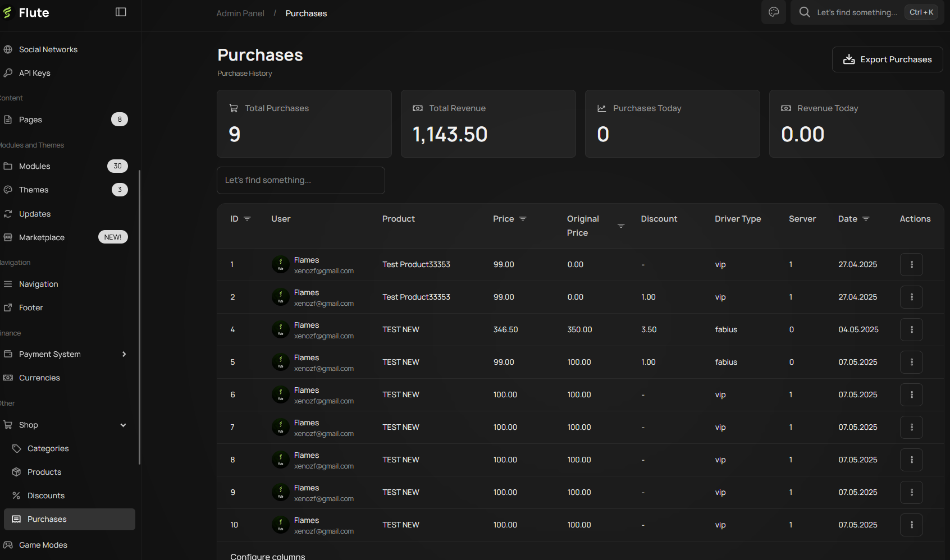Click the Updates refresh icon
The width and height of the screenshot is (950, 560).
click(x=7, y=213)
